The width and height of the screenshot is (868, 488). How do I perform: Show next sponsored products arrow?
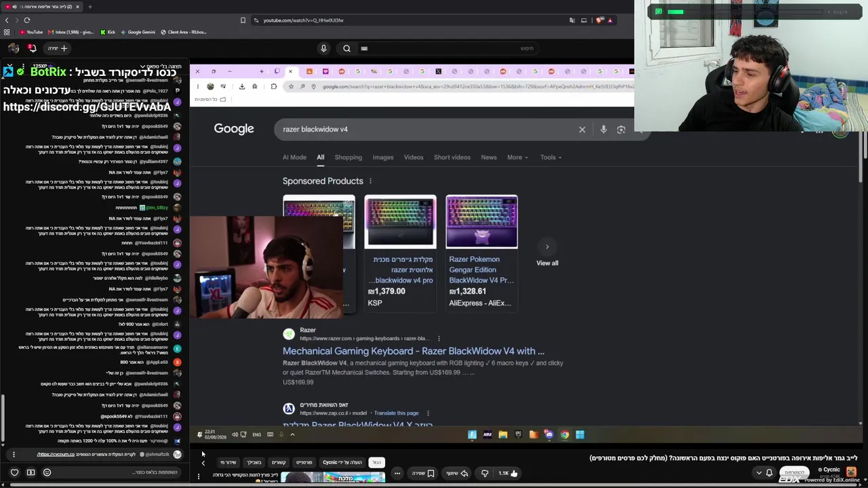tap(547, 247)
